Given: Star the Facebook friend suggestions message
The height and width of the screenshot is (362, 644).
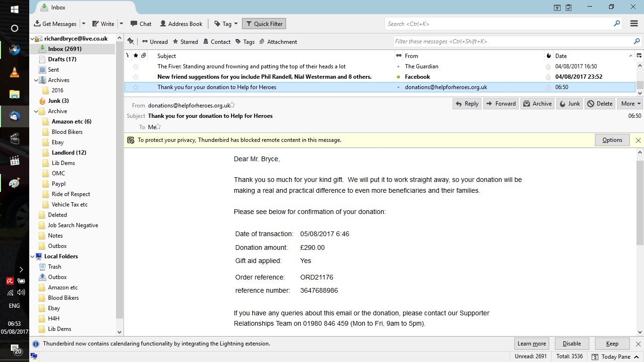Looking at the screenshot, I should pyautogui.click(x=136, y=77).
